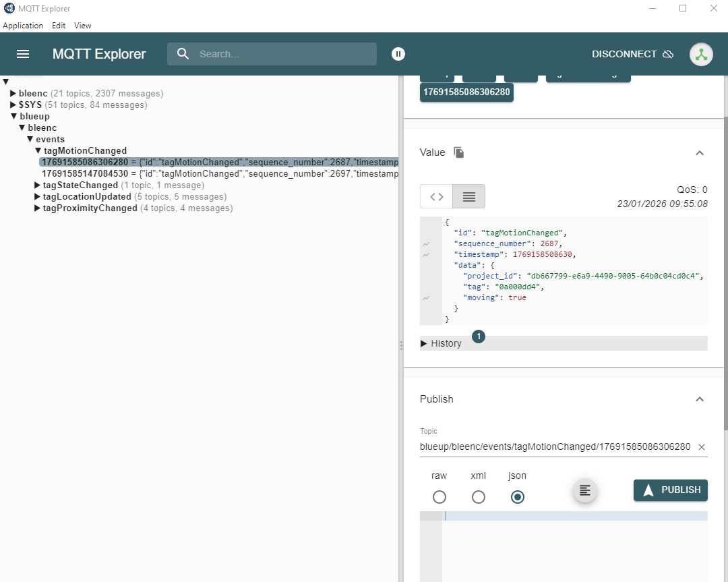Open the search field's magnifier icon

tap(182, 54)
